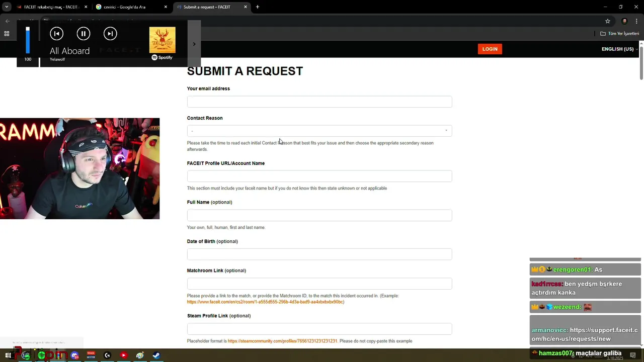Open the apps grid in bookmarks bar

[x=7, y=34]
